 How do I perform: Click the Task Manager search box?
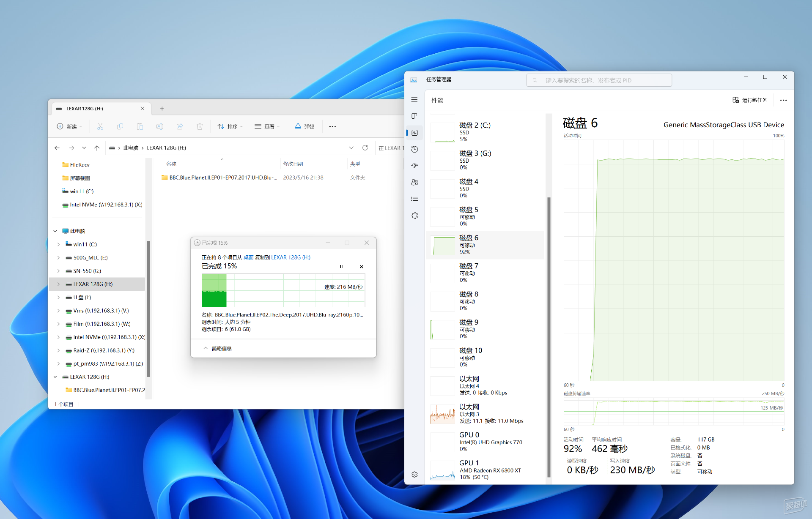[599, 80]
